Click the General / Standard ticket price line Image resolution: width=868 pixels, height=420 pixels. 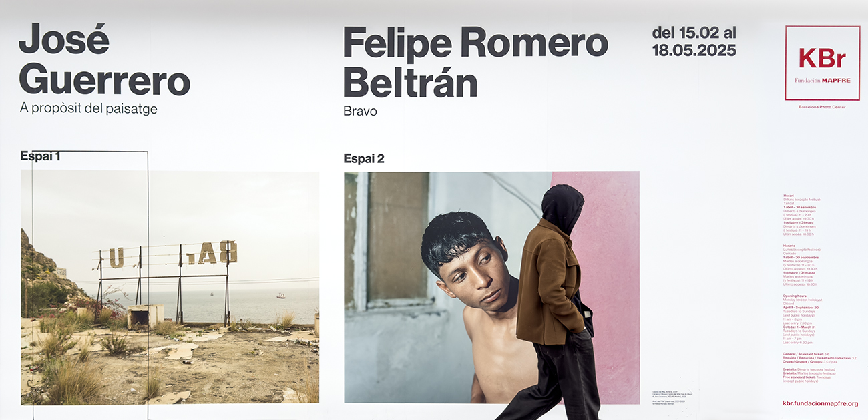pyautogui.click(x=806, y=354)
